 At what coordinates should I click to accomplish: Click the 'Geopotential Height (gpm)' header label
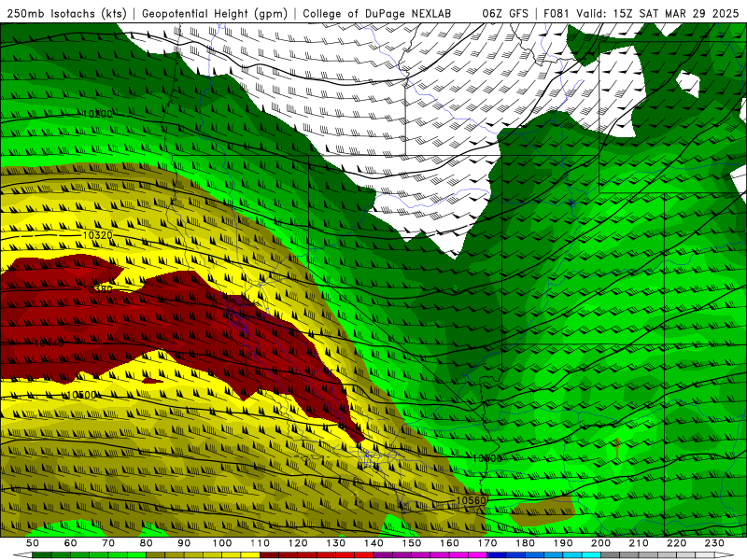pyautogui.click(x=215, y=13)
